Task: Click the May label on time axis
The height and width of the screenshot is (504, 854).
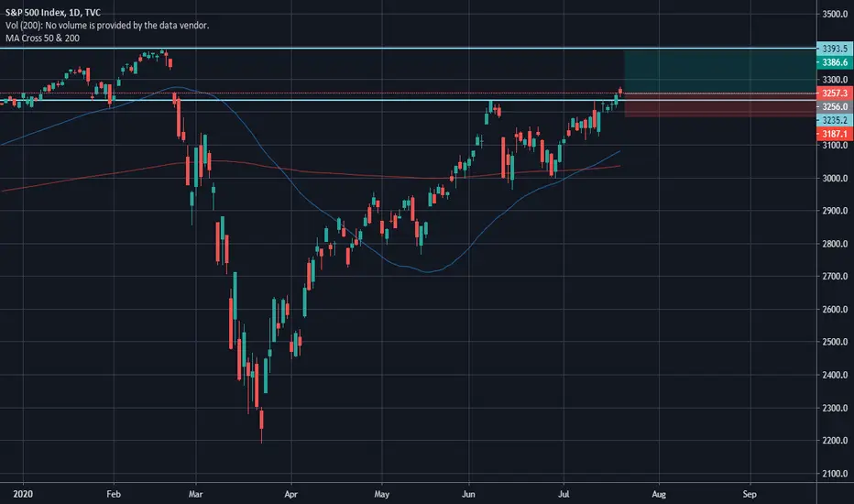Action: (382, 494)
